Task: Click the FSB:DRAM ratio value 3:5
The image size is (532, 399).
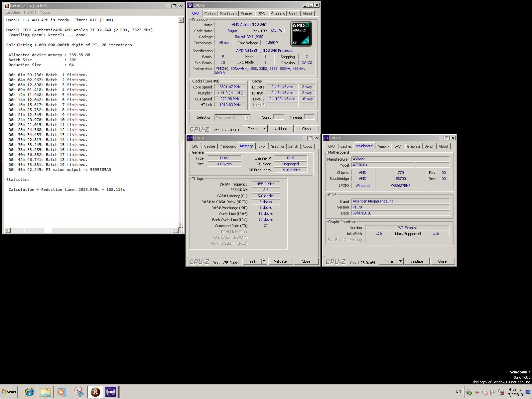Action: pos(266,190)
